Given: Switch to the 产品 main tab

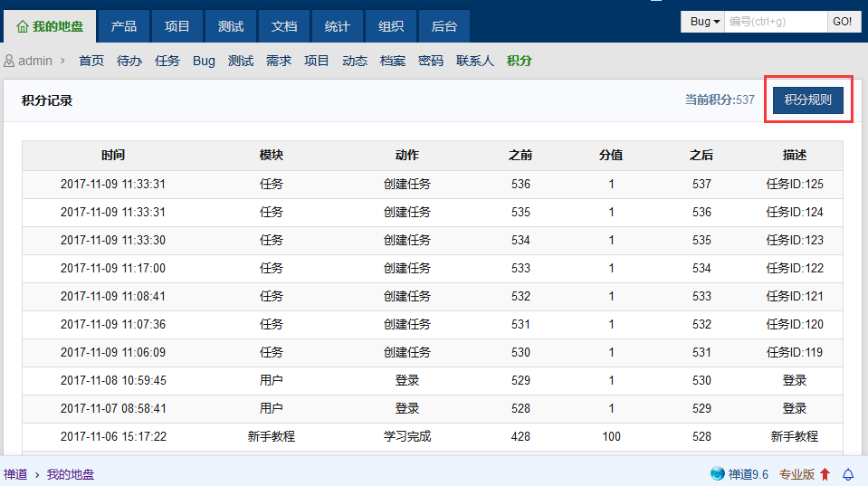Looking at the screenshot, I should point(124,26).
